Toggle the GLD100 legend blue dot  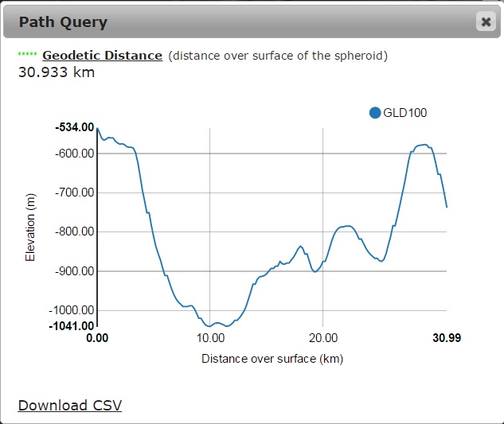(x=375, y=113)
